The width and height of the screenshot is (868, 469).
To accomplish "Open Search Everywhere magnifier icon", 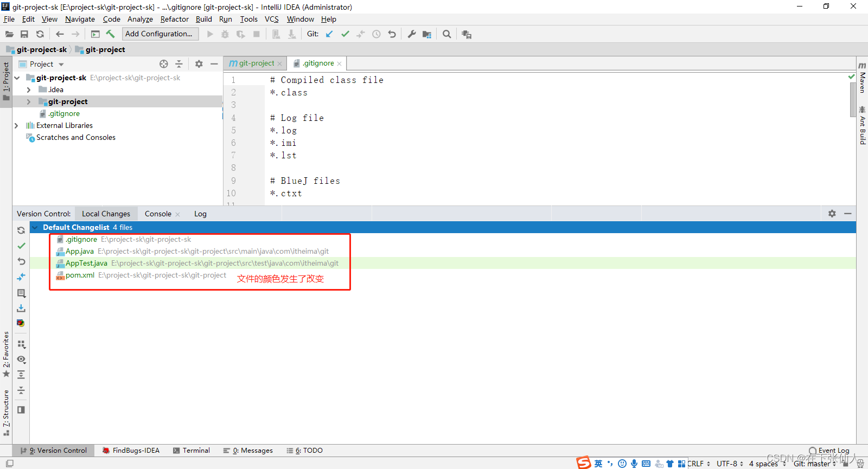I will click(x=446, y=34).
